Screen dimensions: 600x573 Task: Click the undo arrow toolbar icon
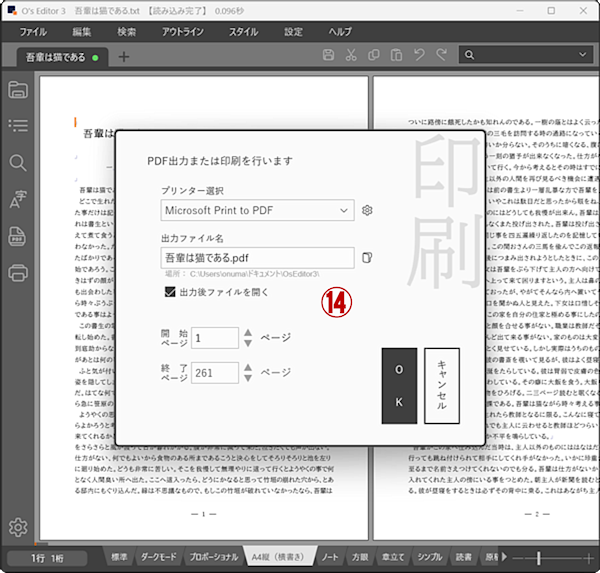(419, 55)
